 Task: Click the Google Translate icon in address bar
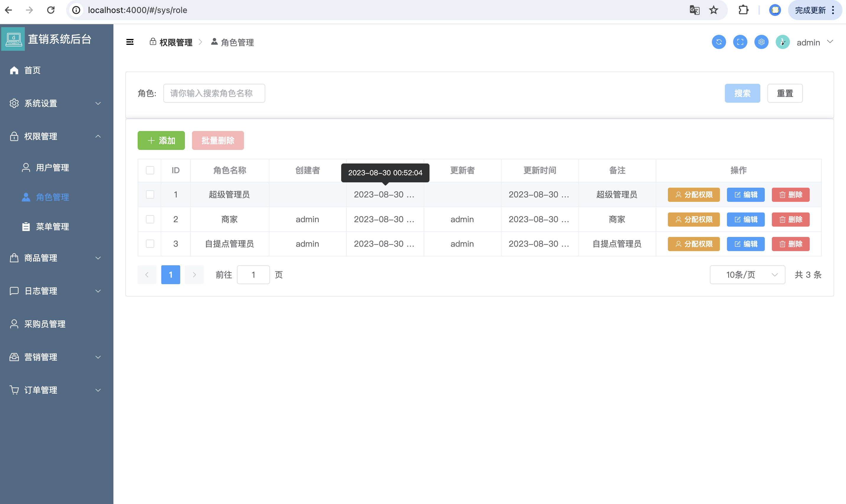(694, 10)
